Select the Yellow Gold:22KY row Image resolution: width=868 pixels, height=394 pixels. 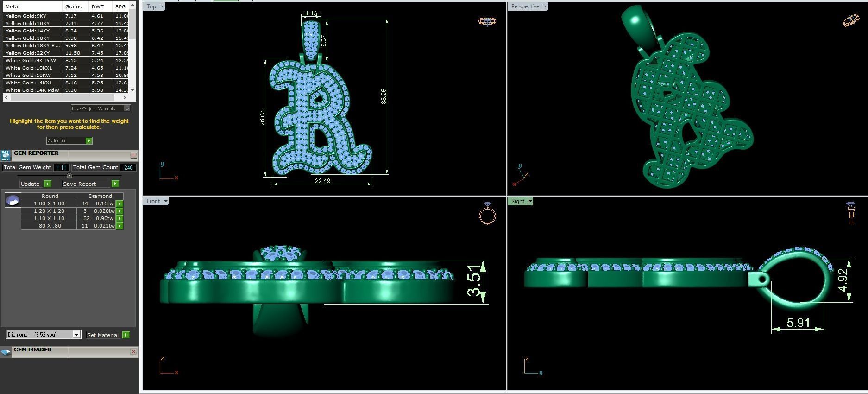click(66, 53)
